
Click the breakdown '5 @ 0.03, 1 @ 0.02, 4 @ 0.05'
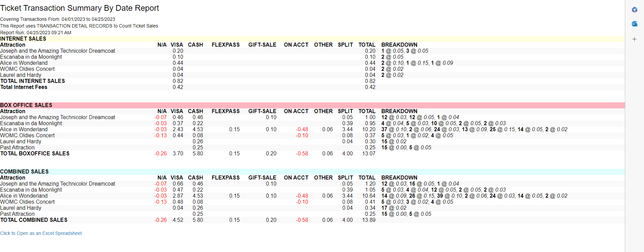click(417, 136)
